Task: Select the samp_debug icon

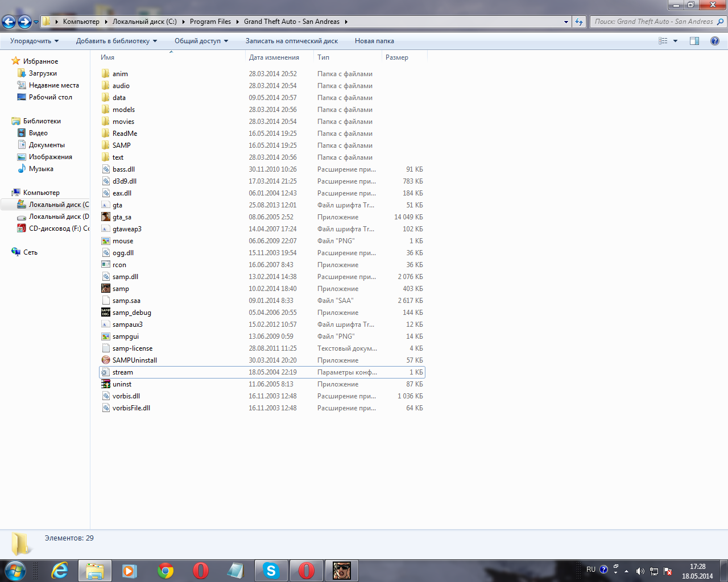Action: pyautogui.click(x=106, y=313)
